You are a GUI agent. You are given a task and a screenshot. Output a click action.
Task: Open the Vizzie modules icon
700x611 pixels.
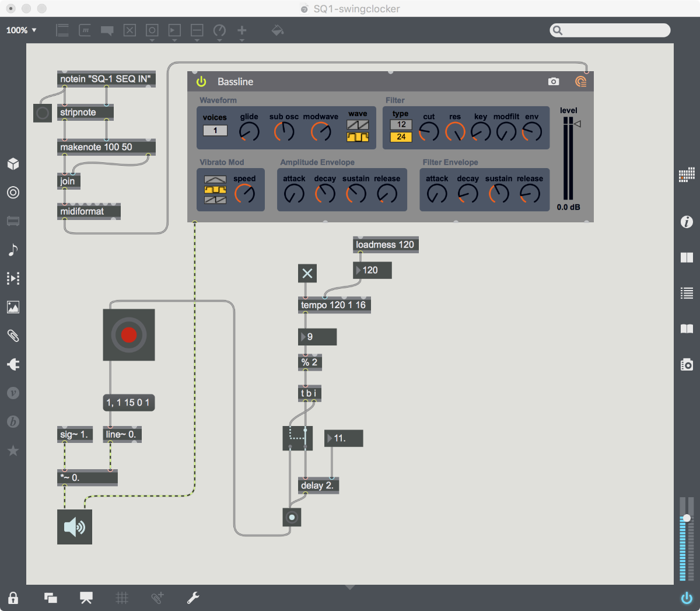(x=13, y=393)
